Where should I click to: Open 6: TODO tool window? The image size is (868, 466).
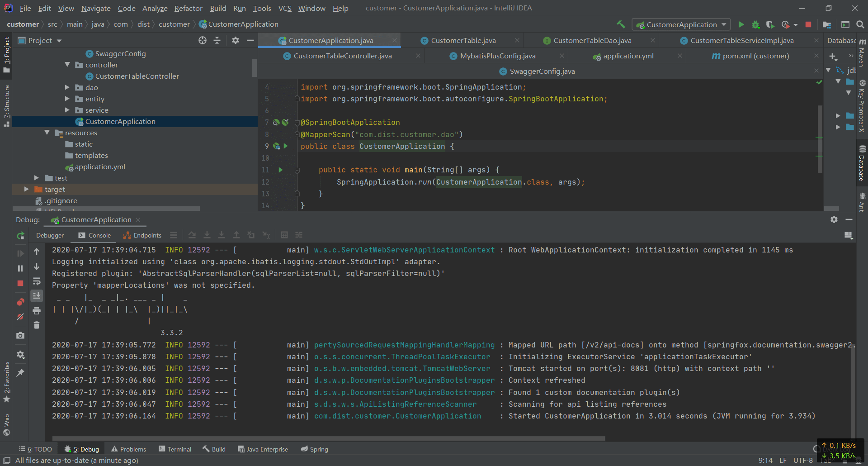[35, 449]
